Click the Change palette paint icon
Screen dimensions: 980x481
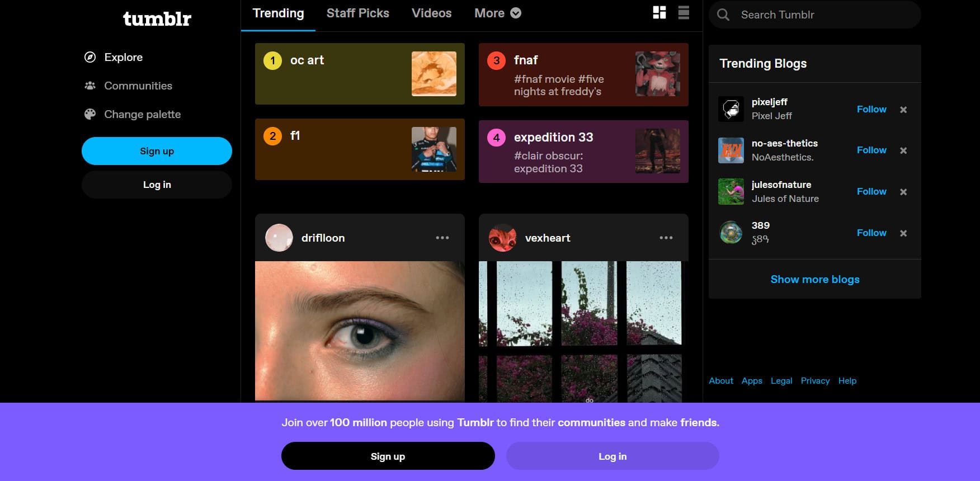[89, 114]
